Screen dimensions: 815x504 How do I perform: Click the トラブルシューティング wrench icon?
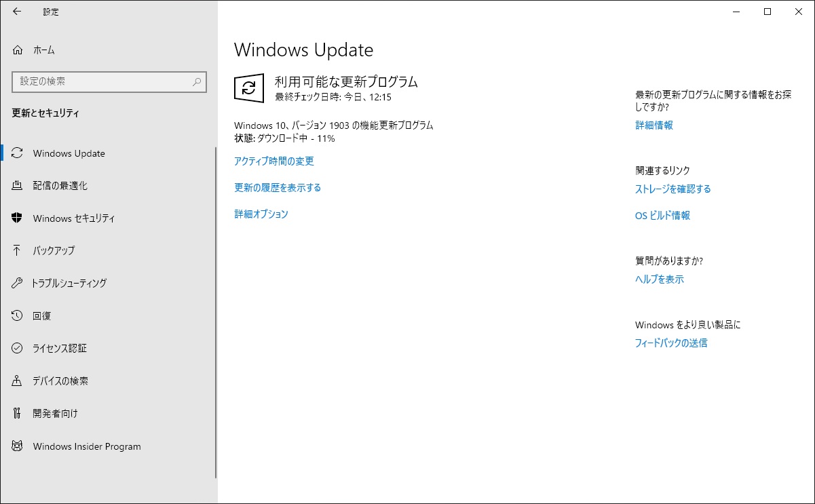(18, 283)
